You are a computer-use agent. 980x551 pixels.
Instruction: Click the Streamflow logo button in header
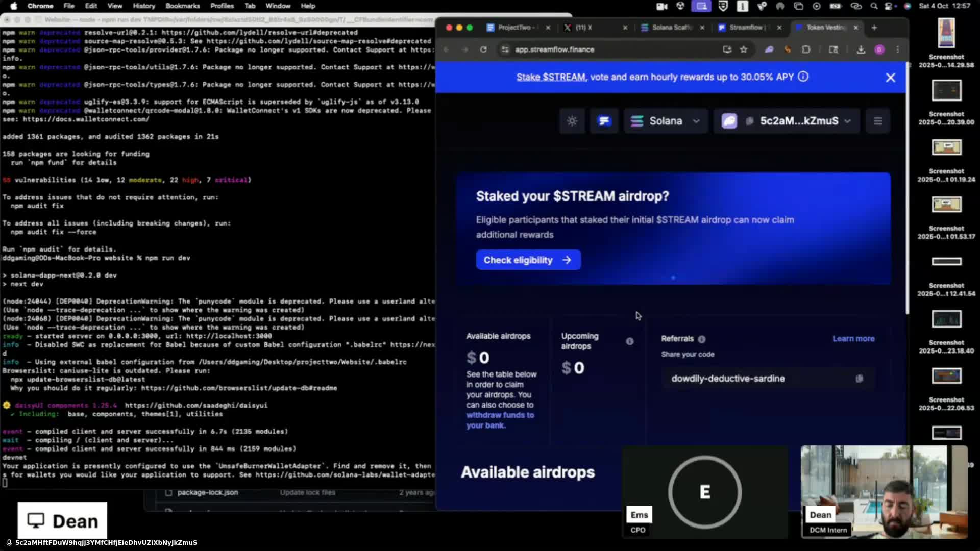[x=604, y=121]
